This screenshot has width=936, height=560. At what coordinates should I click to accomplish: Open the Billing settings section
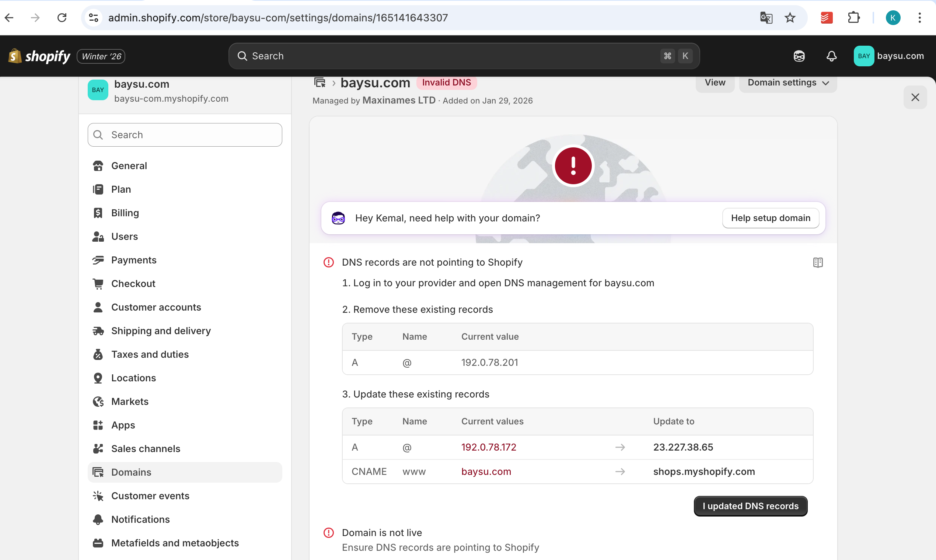click(185, 213)
